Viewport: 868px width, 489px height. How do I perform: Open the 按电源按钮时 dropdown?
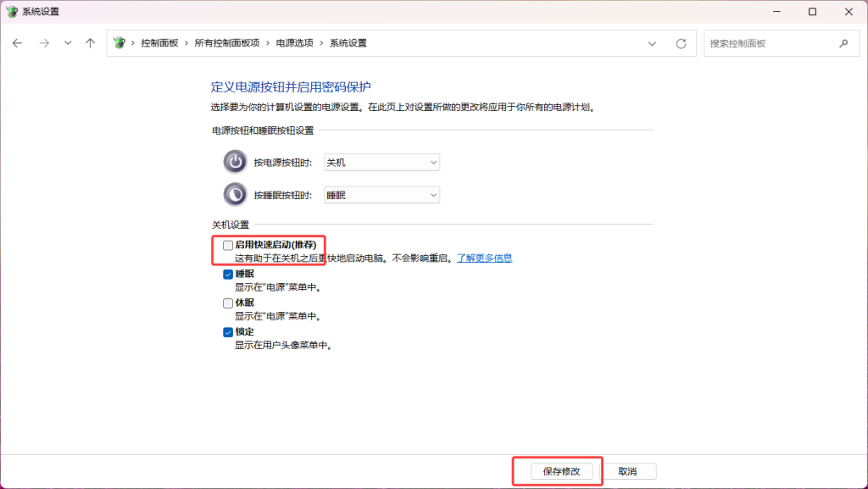[382, 162]
